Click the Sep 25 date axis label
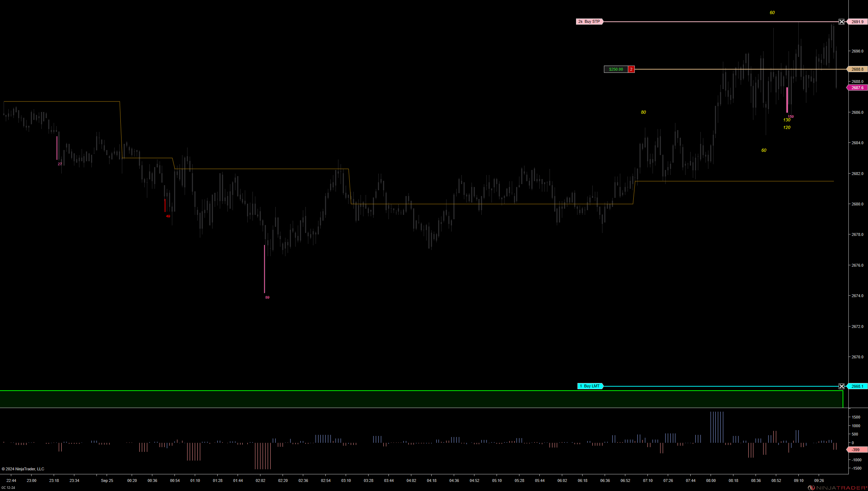This screenshot has height=491, width=868. tap(107, 480)
